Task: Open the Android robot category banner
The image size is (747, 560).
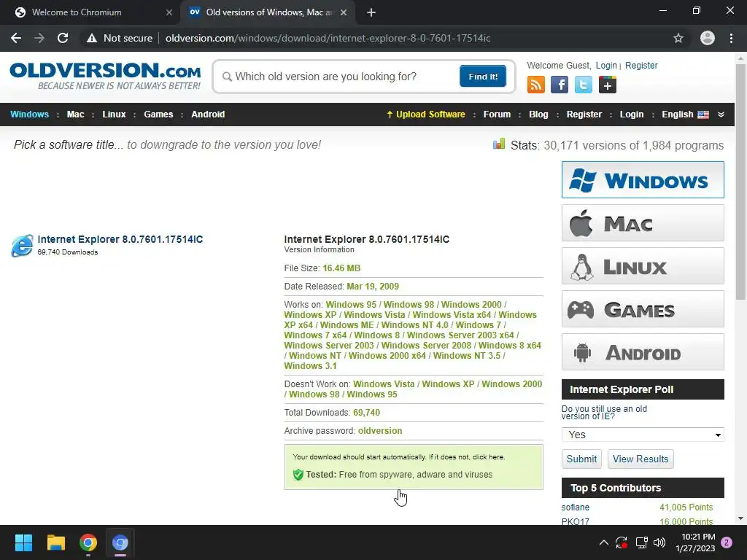Action: click(x=643, y=352)
